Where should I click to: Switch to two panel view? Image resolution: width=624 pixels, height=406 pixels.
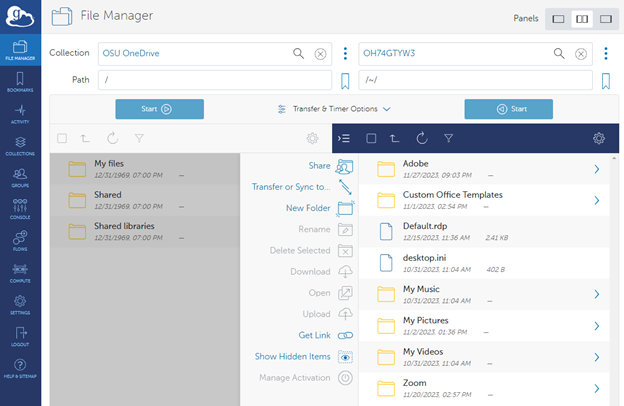coord(582,19)
